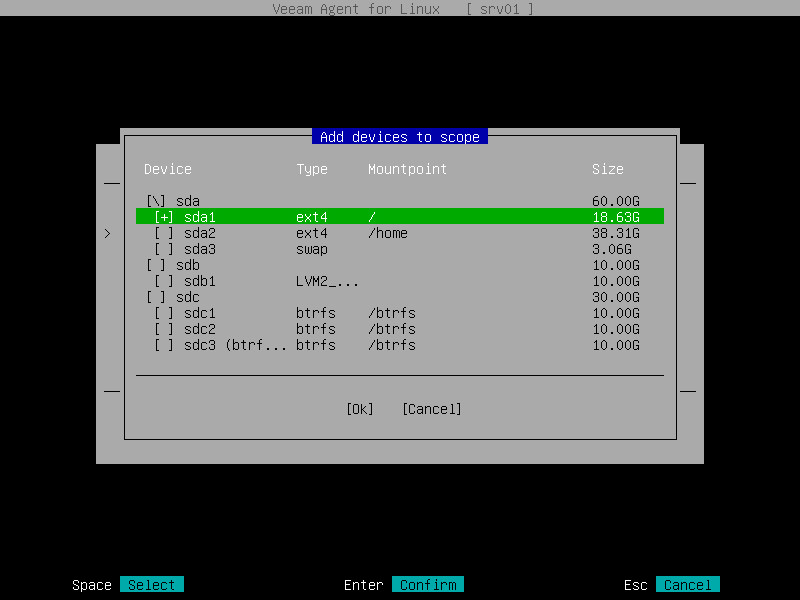Select the sda device name

tap(188, 201)
